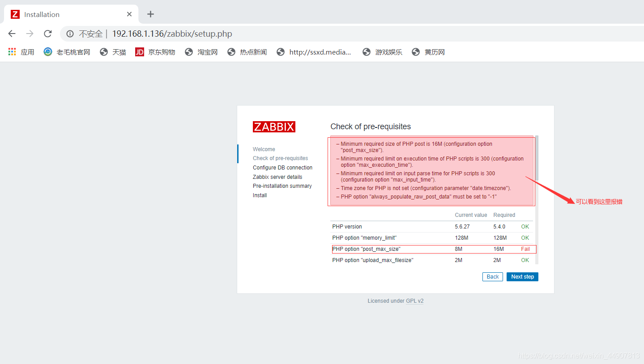Viewport: 644px width, 364px height.
Task: Select the Check of pre-requisites step
Action: tap(280, 158)
